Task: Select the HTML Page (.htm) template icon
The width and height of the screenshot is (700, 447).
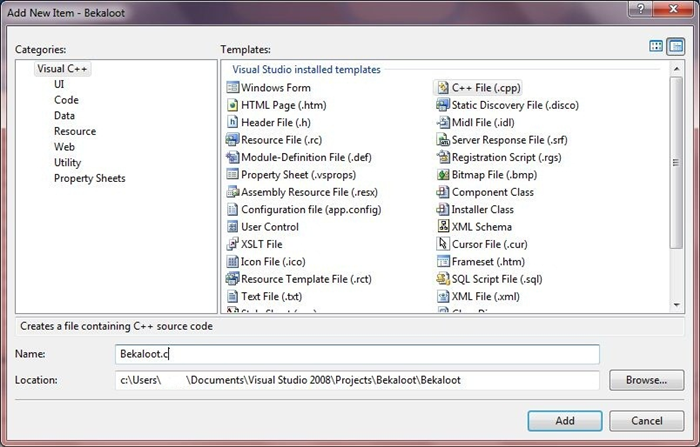Action: (233, 105)
